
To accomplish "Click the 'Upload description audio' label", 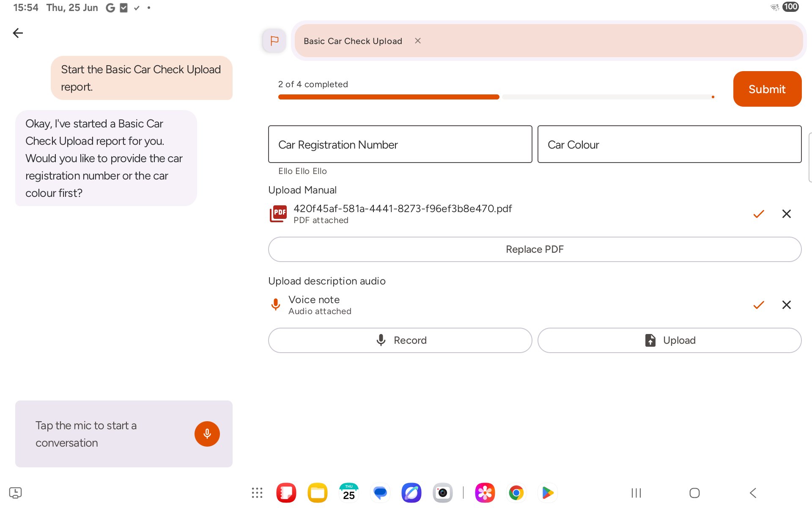I will click(327, 281).
